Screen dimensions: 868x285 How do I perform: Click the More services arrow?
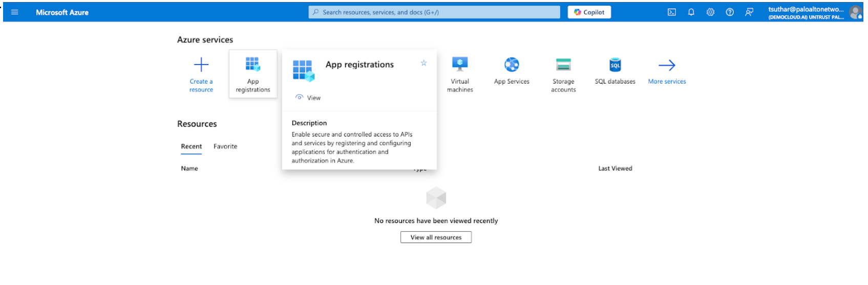coord(667,65)
